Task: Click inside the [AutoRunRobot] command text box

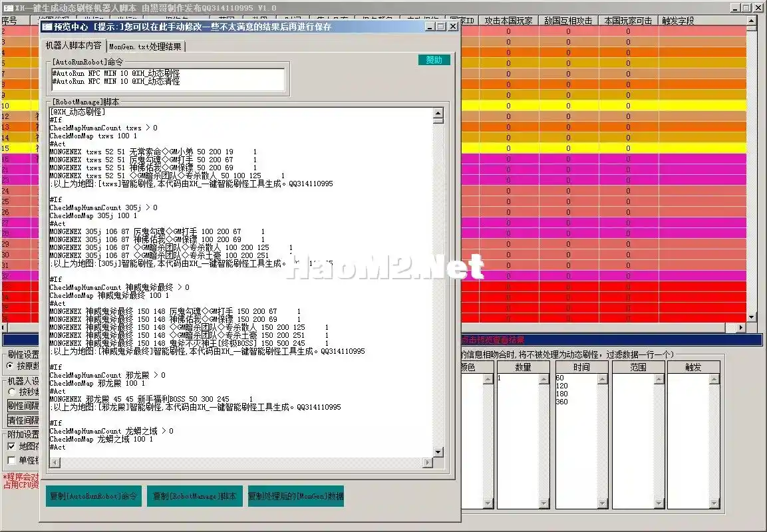Action: click(168, 80)
